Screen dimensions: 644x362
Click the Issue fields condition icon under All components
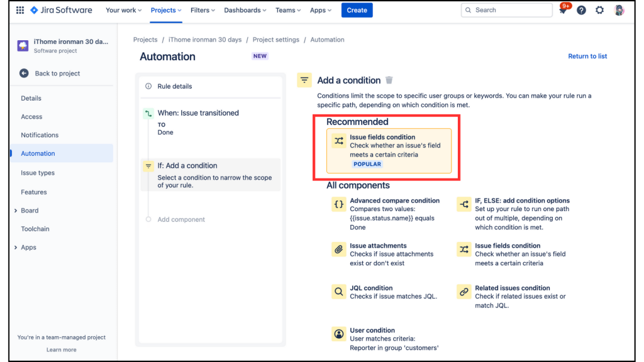tap(464, 249)
